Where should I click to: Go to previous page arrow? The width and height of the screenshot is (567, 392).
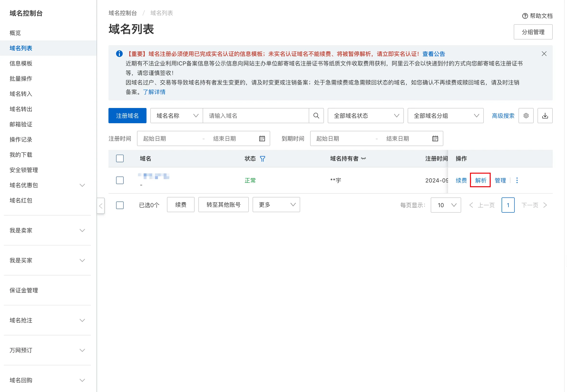471,205
